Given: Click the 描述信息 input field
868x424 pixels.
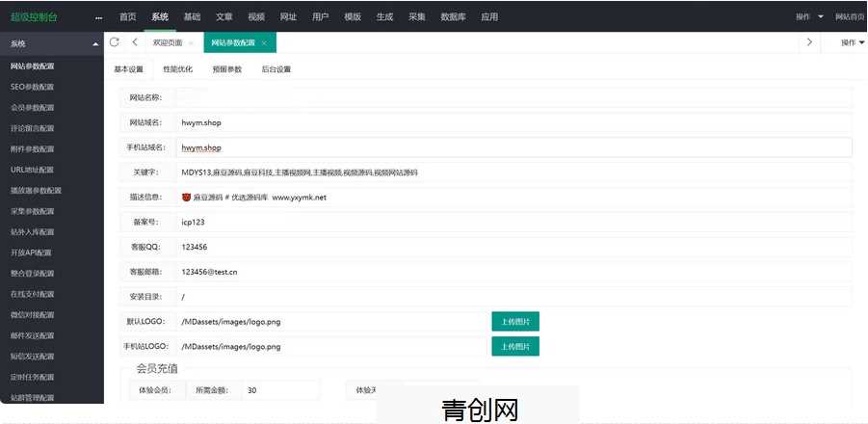Looking at the screenshot, I should [x=513, y=197].
